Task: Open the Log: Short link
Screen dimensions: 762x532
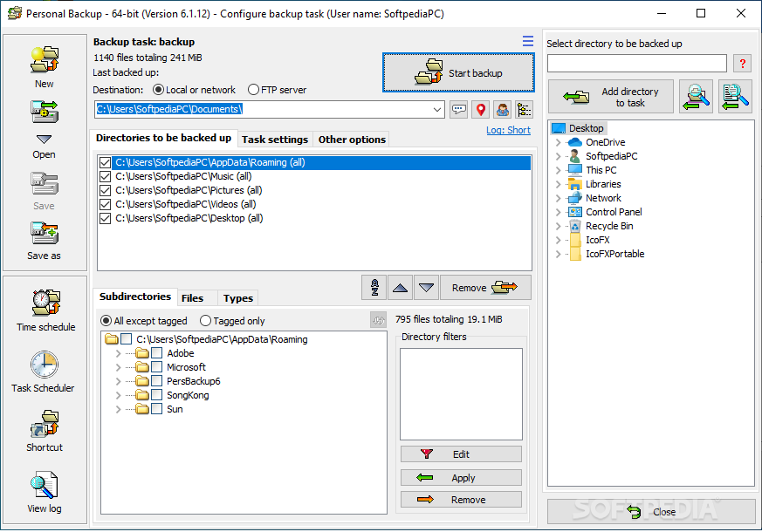Action: pos(508,130)
